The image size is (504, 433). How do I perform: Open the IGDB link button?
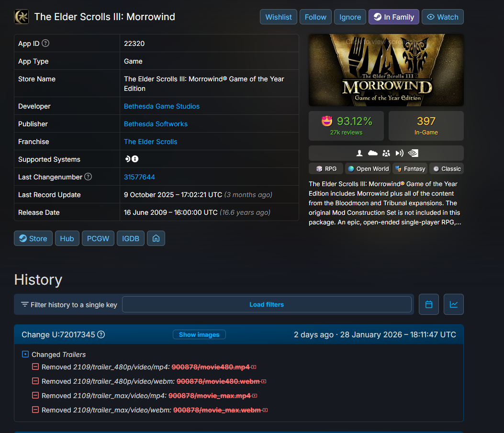point(131,238)
